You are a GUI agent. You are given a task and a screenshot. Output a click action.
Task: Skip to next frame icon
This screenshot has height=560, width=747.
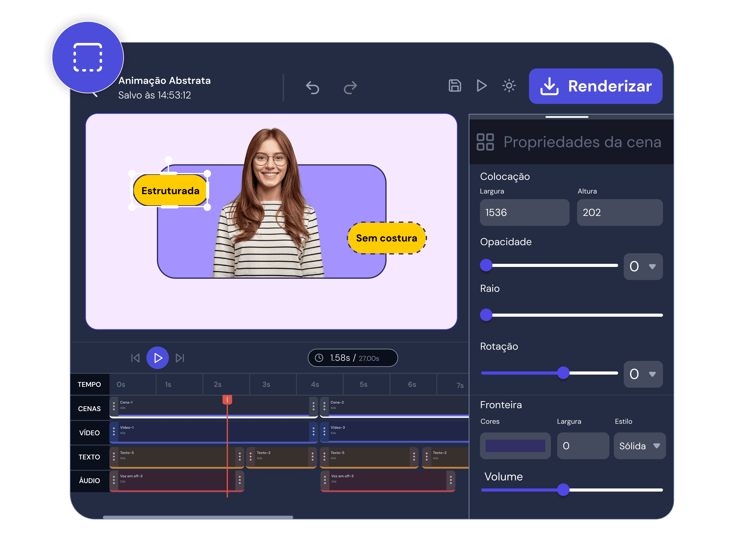coord(180,358)
